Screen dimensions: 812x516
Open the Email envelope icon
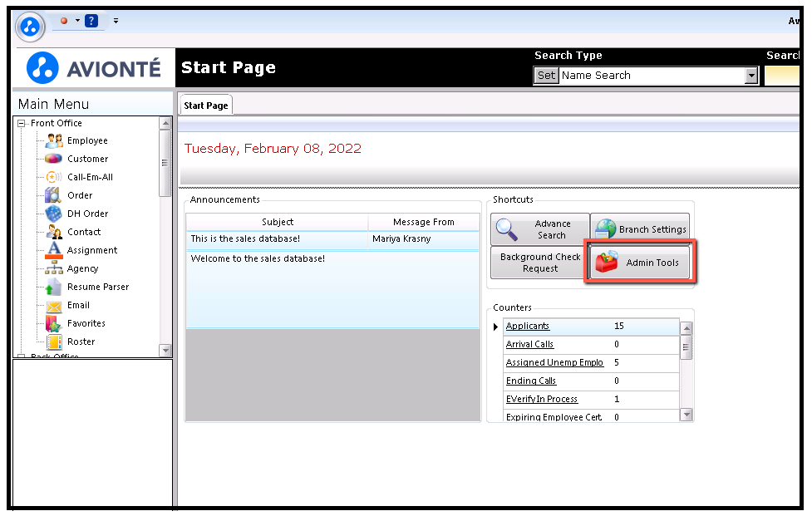(x=54, y=306)
